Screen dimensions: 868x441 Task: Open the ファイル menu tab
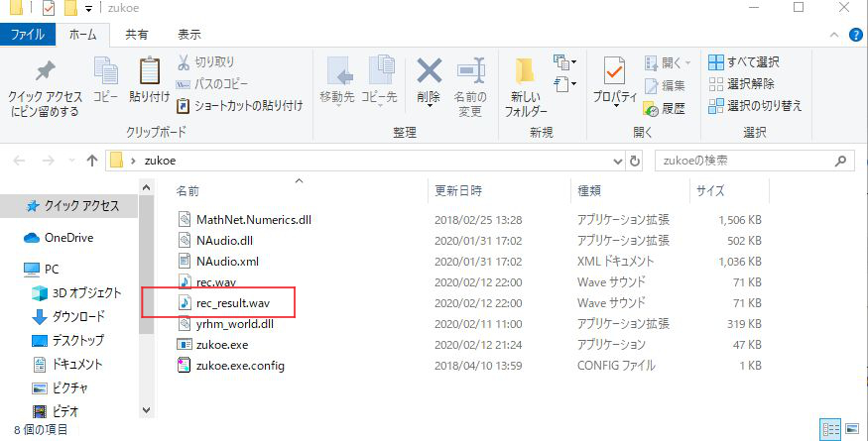pos(27,35)
